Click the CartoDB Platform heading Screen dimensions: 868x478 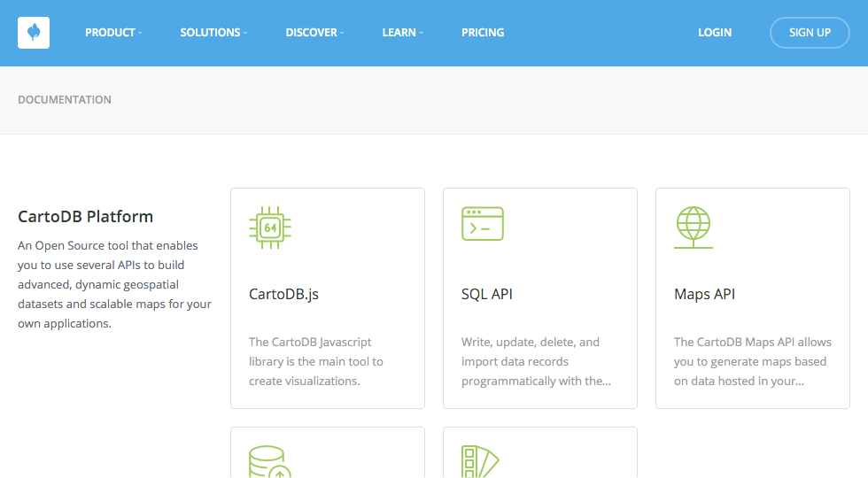(x=85, y=216)
